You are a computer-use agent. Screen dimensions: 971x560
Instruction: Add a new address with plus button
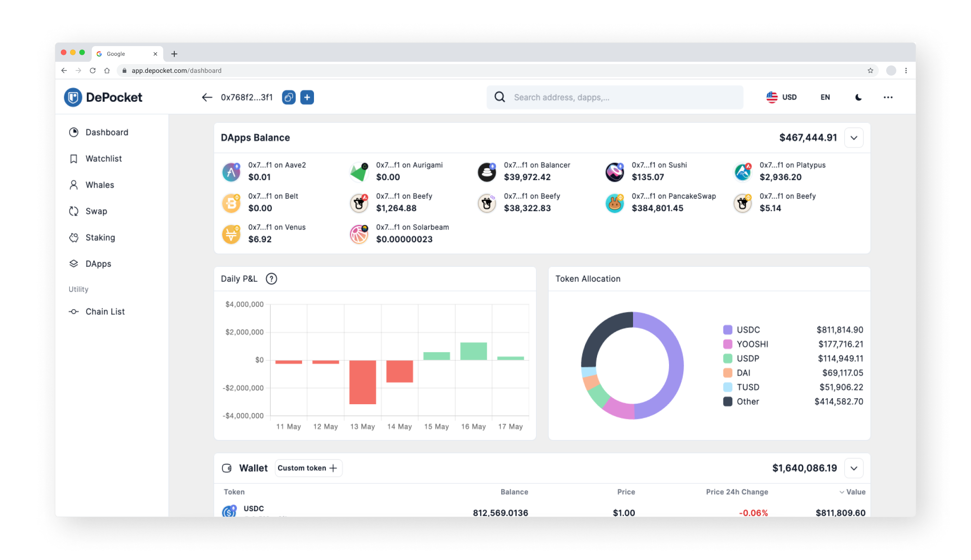(x=307, y=97)
